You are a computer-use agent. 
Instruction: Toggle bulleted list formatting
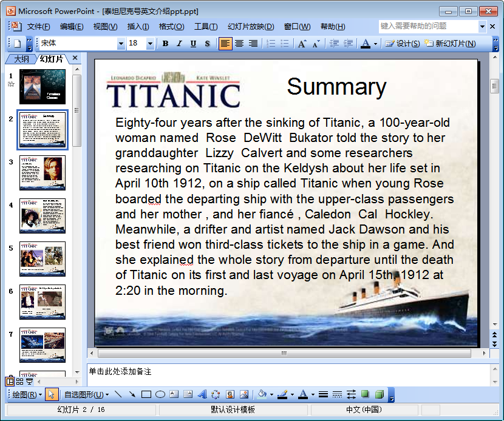(x=285, y=44)
